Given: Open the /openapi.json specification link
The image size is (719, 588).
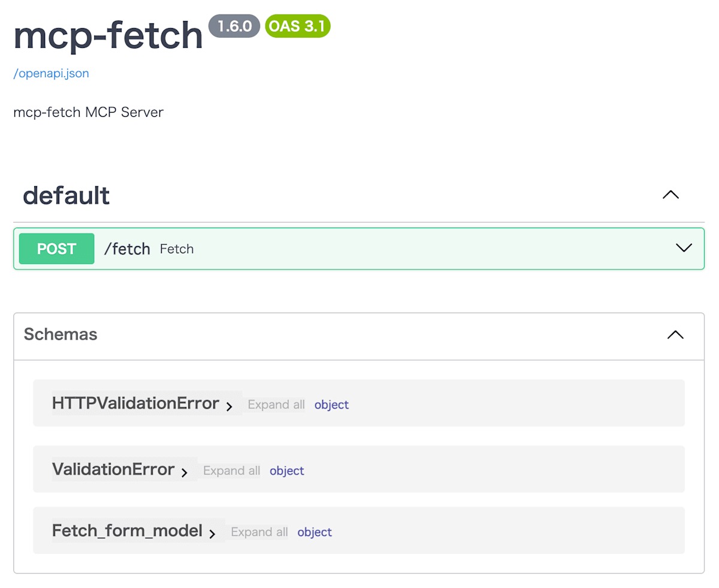Looking at the screenshot, I should (x=50, y=73).
